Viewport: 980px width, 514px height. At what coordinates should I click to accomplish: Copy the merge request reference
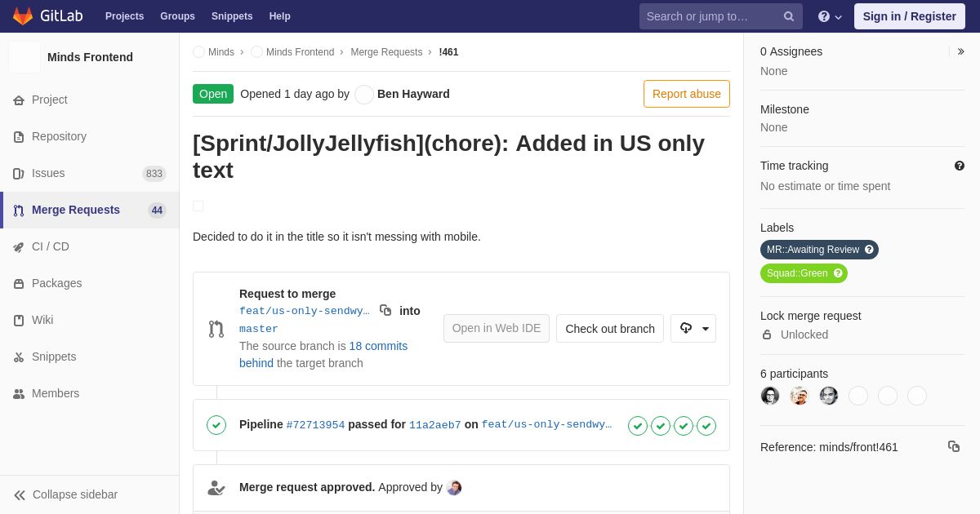click(x=953, y=446)
